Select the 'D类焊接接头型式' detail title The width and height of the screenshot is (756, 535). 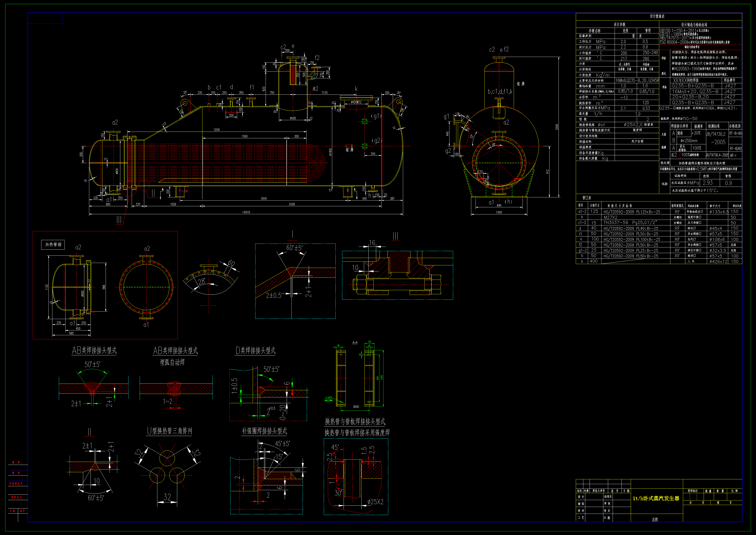pos(255,351)
